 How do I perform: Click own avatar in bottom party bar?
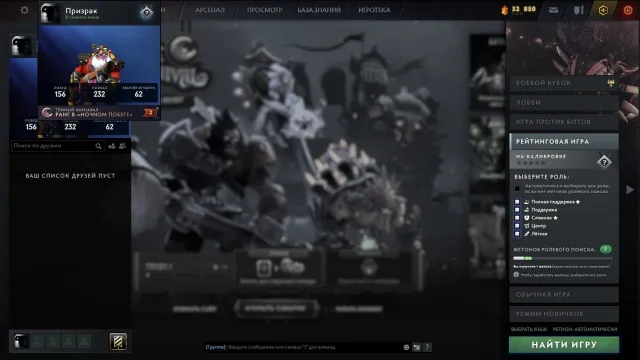(21, 341)
